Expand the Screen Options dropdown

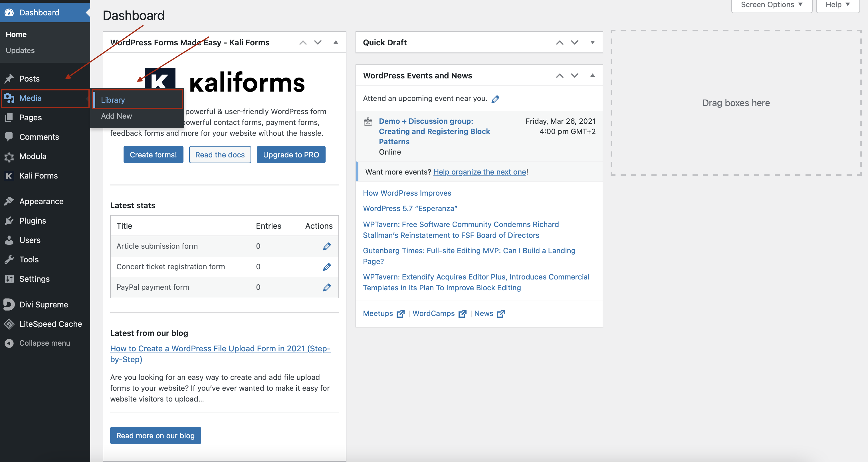point(771,4)
